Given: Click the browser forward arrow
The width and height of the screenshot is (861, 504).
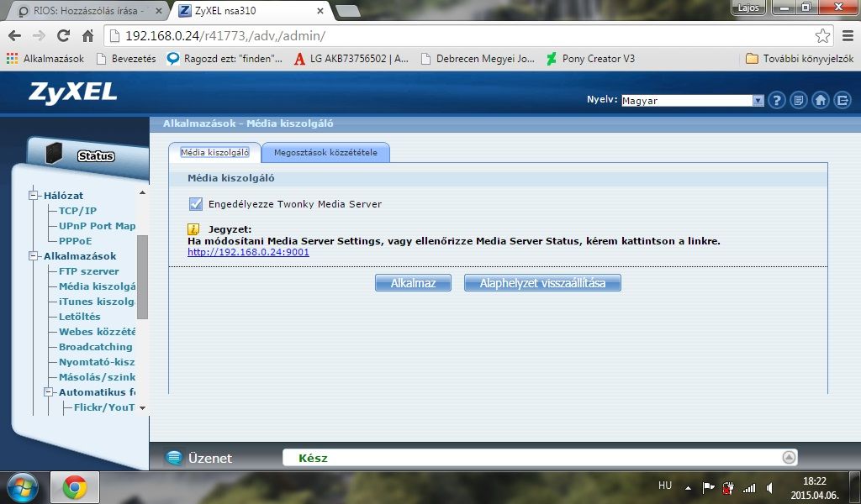Looking at the screenshot, I should pyautogui.click(x=39, y=35).
